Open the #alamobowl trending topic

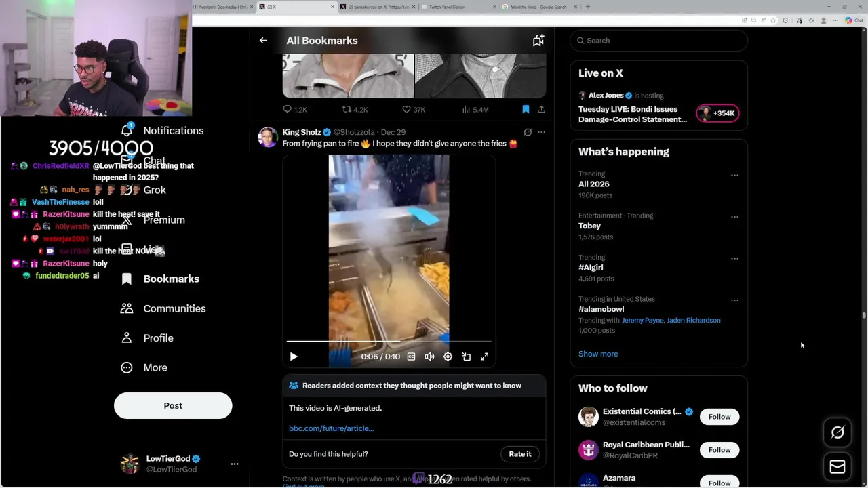[x=601, y=309]
